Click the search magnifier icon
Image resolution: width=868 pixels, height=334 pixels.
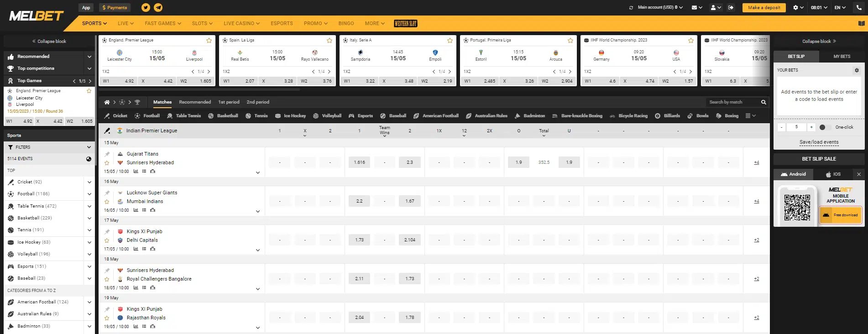click(763, 102)
